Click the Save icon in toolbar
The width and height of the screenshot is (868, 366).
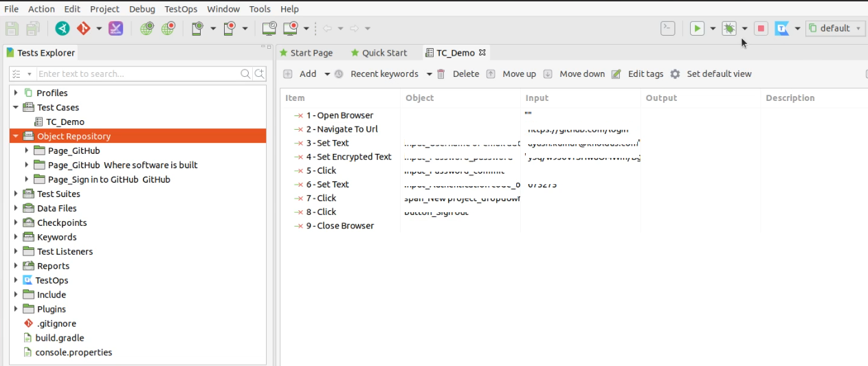[x=12, y=29]
